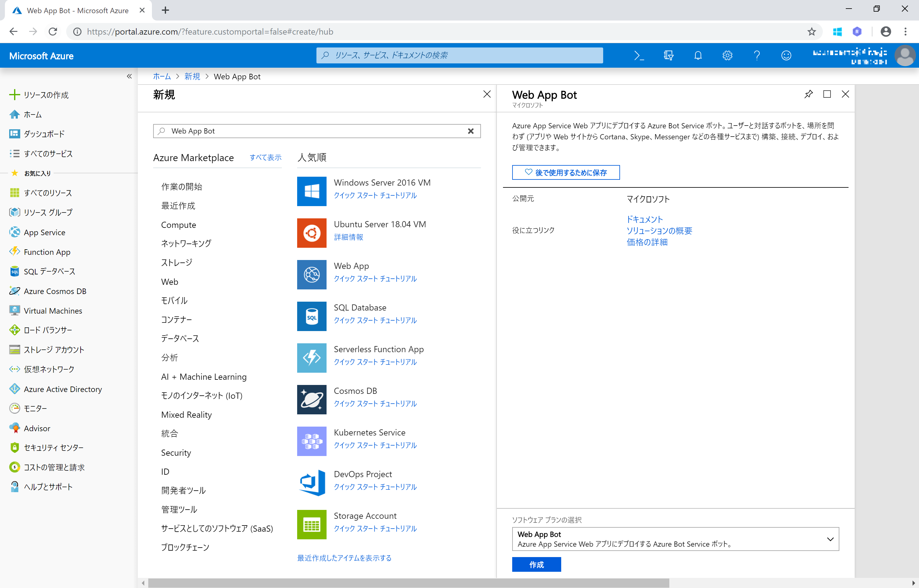Navigate to ホーム in breadcrumb
The height and width of the screenshot is (588, 919).
(161, 76)
